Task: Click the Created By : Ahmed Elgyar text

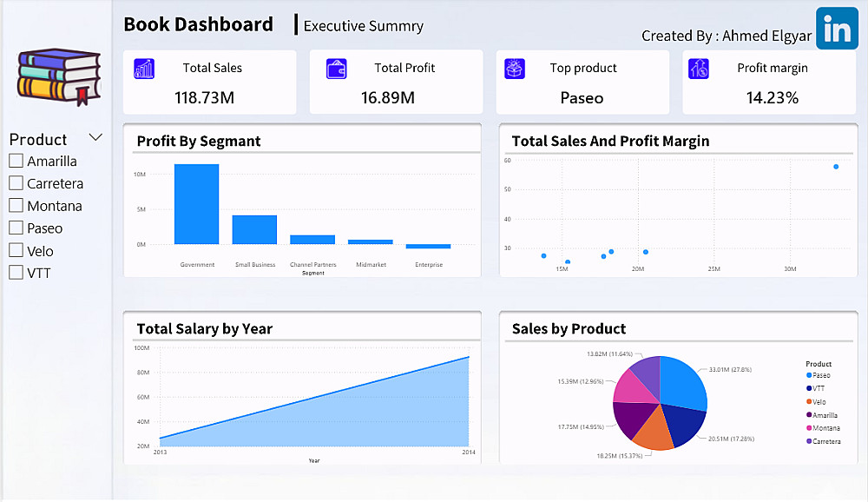Action: 727,36
